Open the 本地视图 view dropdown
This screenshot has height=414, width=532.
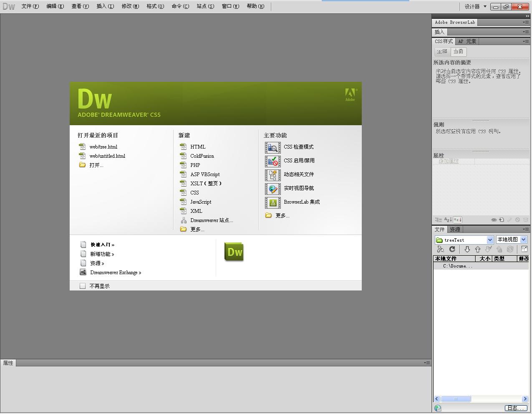click(523, 240)
